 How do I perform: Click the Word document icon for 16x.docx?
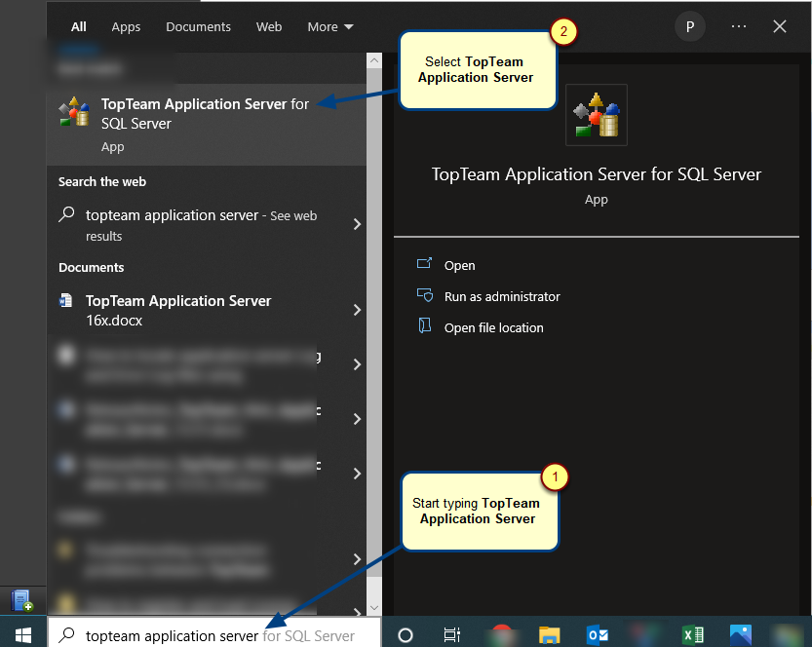coord(65,300)
